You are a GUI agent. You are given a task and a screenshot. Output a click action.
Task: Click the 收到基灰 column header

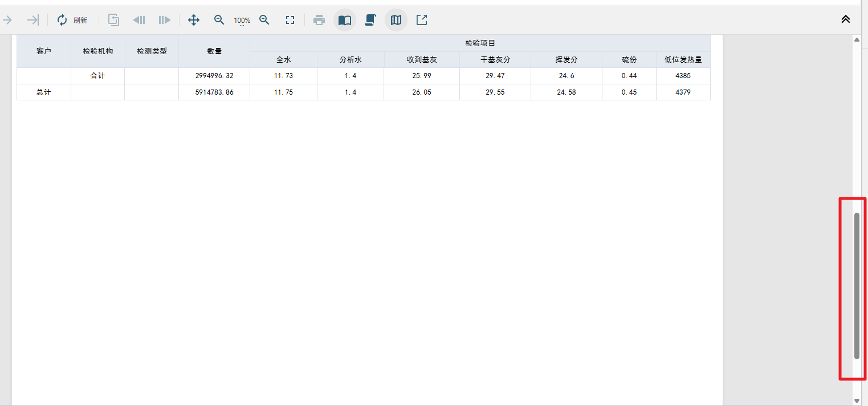coord(422,60)
